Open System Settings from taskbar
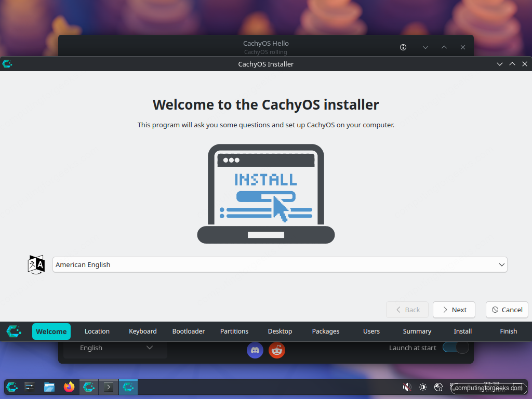 tap(30, 387)
